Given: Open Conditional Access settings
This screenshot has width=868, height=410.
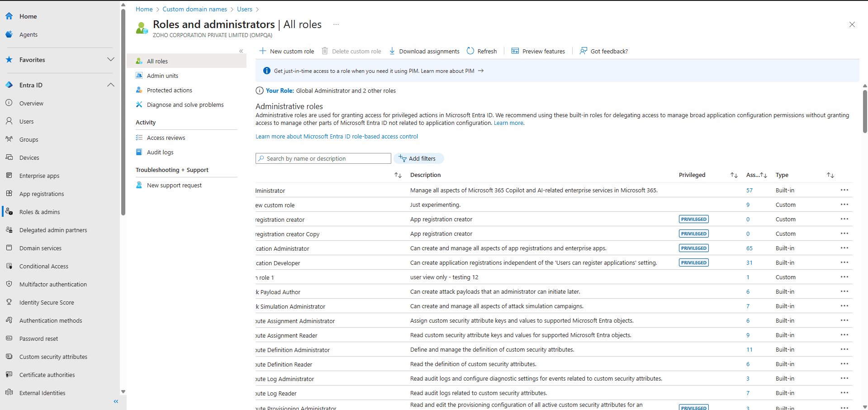Looking at the screenshot, I should coord(43,266).
